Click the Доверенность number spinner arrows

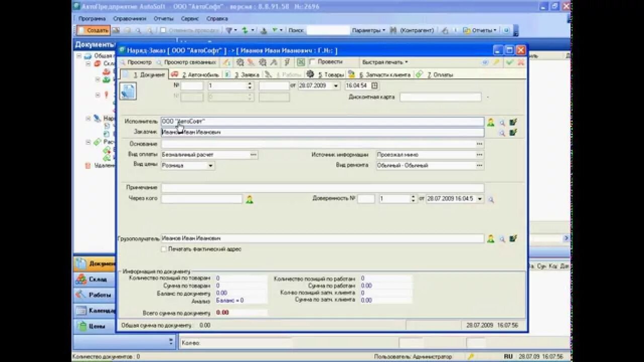pyautogui.click(x=414, y=199)
